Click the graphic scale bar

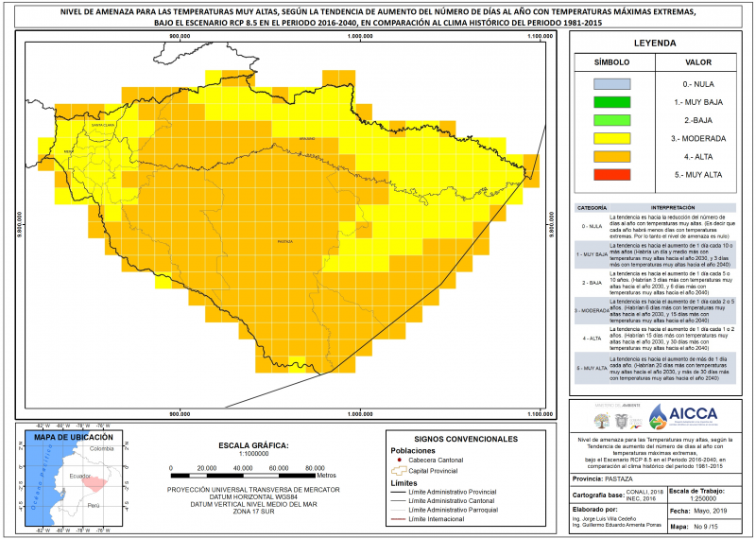(243, 476)
